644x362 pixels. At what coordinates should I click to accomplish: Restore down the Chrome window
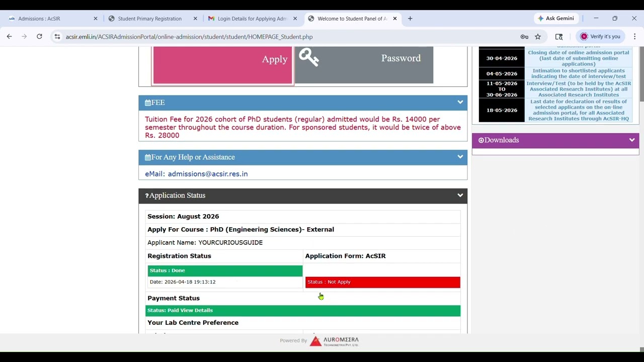click(615, 19)
